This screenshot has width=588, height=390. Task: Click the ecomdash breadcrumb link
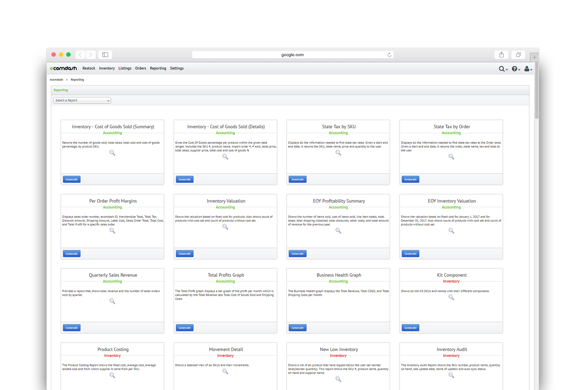point(56,80)
